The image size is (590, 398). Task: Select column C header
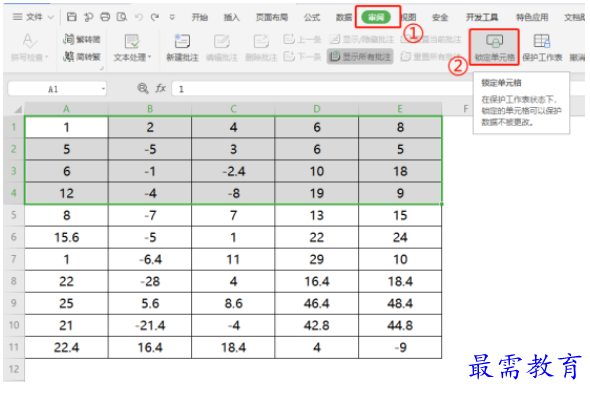click(233, 109)
